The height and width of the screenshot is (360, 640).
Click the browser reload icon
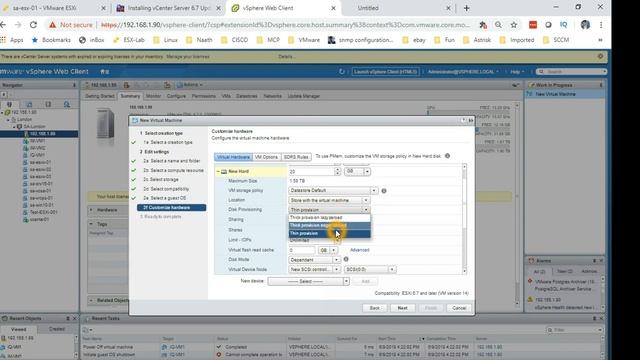tap(33, 25)
